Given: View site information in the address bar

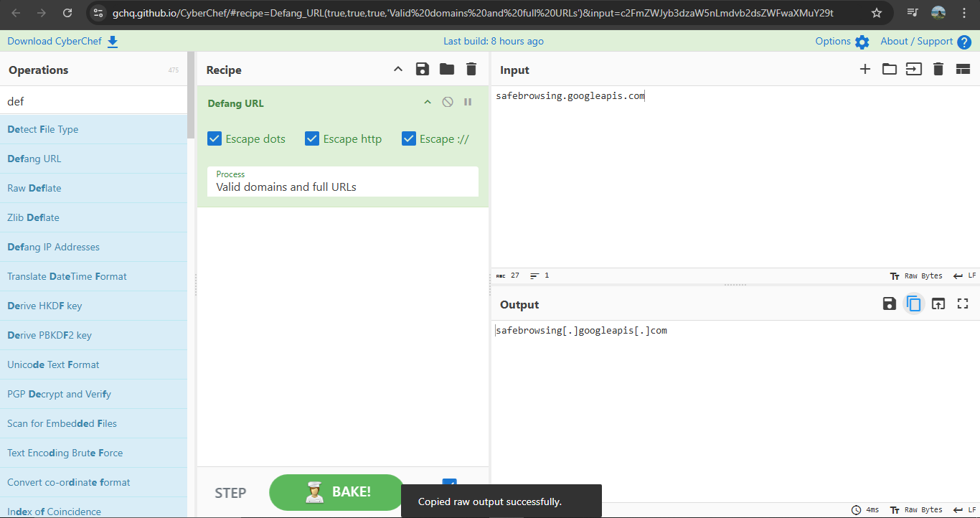Looking at the screenshot, I should coord(99,13).
